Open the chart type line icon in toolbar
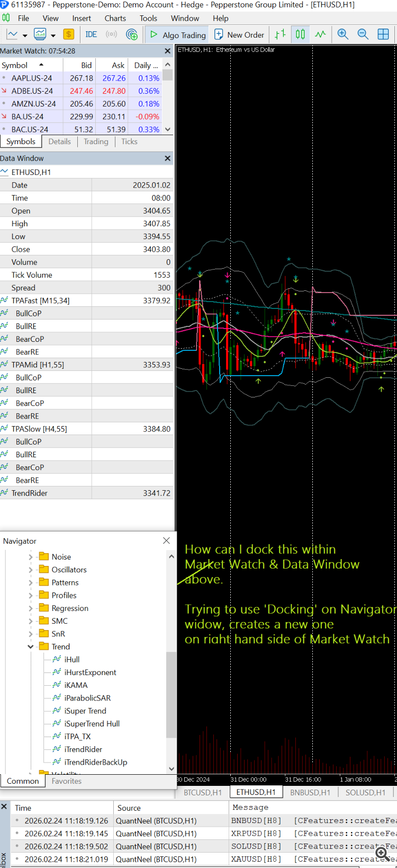The image size is (397, 868). point(12,34)
